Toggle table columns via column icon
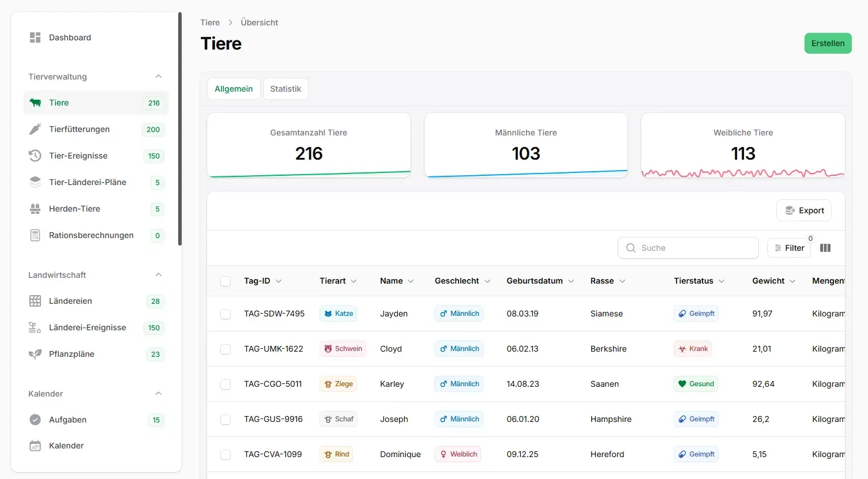 [x=825, y=248]
